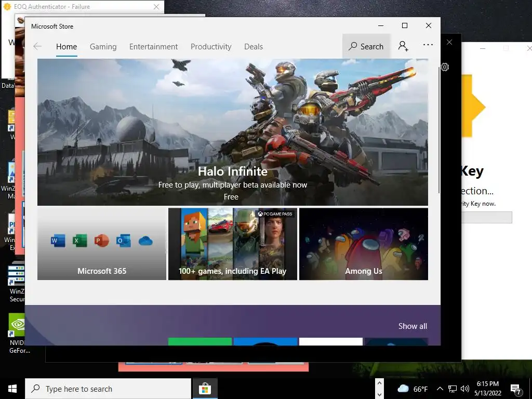532x399 pixels.
Task: Click the PowerPoint icon in Microsoft 365 tile
Action: point(101,241)
